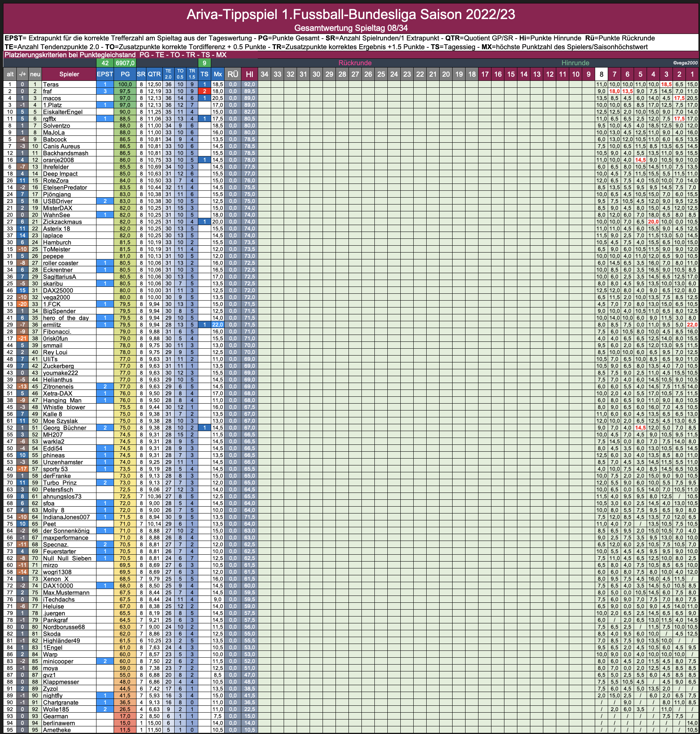Viewport: 700px width, 734px height.
Task: Click the 'Gesamtwertung Spieltag 08/34' subtitle
Action: (x=351, y=28)
